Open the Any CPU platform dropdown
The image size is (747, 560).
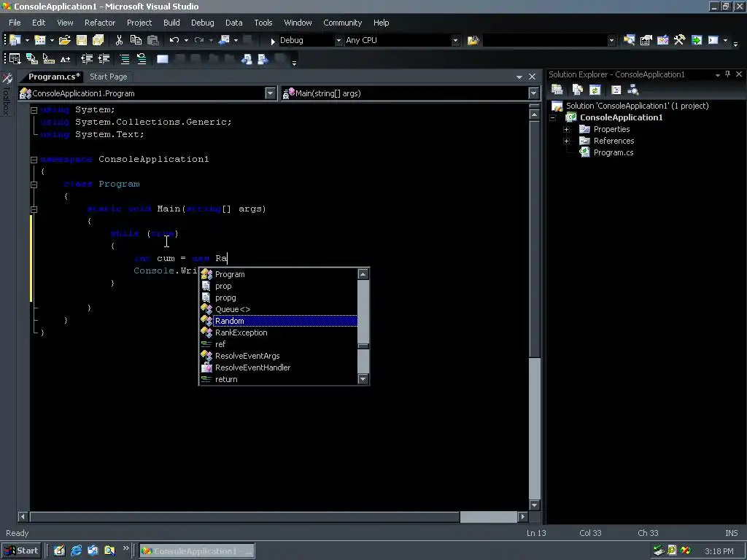(455, 41)
